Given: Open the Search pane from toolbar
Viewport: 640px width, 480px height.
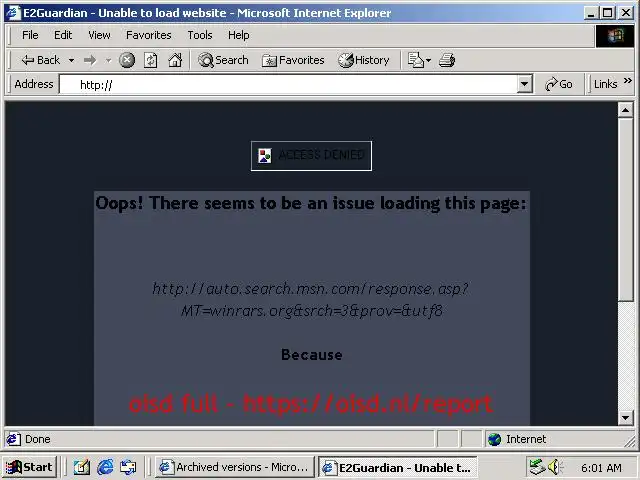Looking at the screenshot, I should pyautogui.click(x=223, y=60).
